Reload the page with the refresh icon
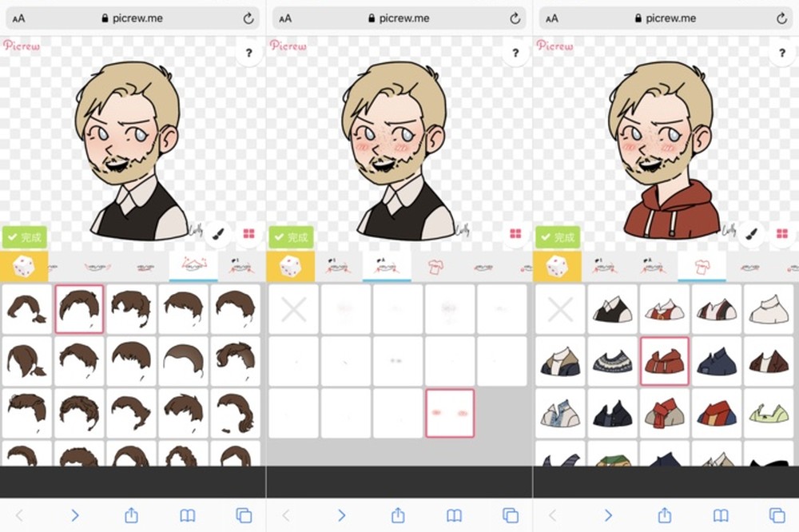The width and height of the screenshot is (799, 532). coord(248,17)
